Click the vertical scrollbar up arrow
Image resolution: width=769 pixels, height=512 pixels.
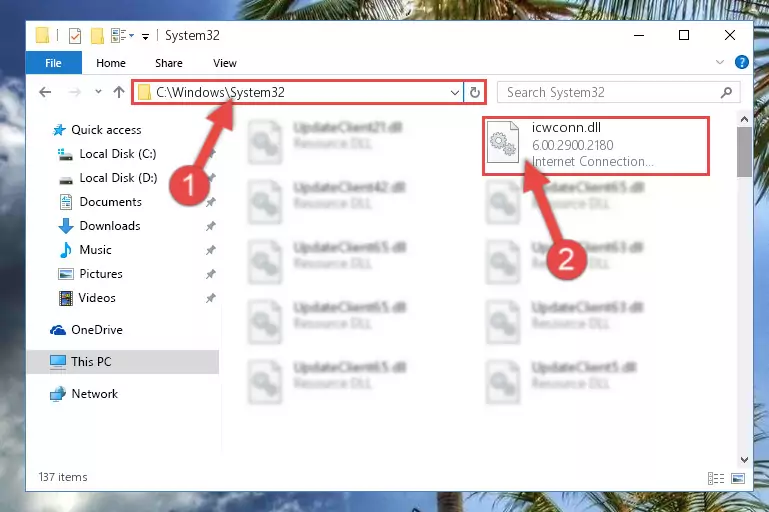tap(744, 119)
